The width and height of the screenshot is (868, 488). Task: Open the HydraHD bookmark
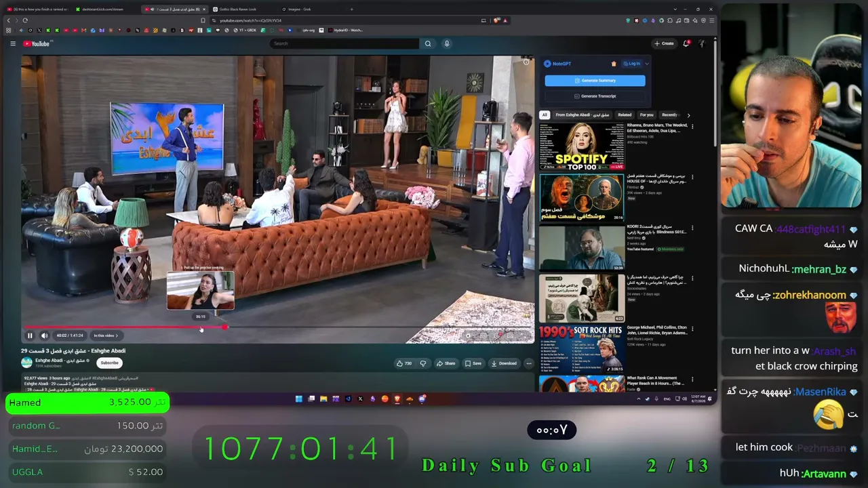(346, 30)
